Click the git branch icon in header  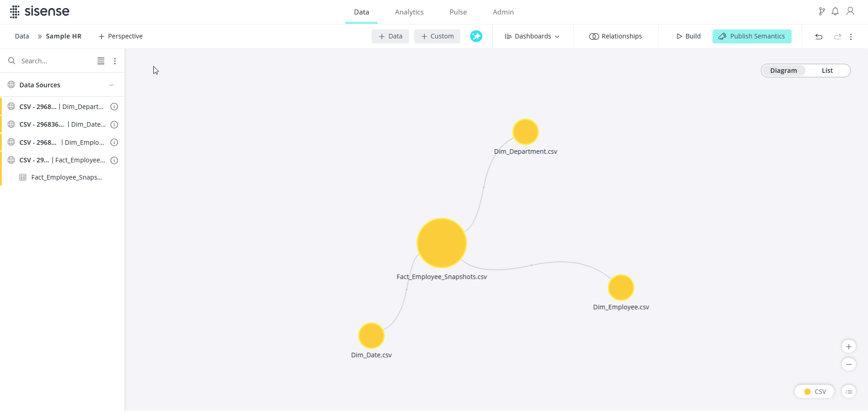(x=821, y=12)
